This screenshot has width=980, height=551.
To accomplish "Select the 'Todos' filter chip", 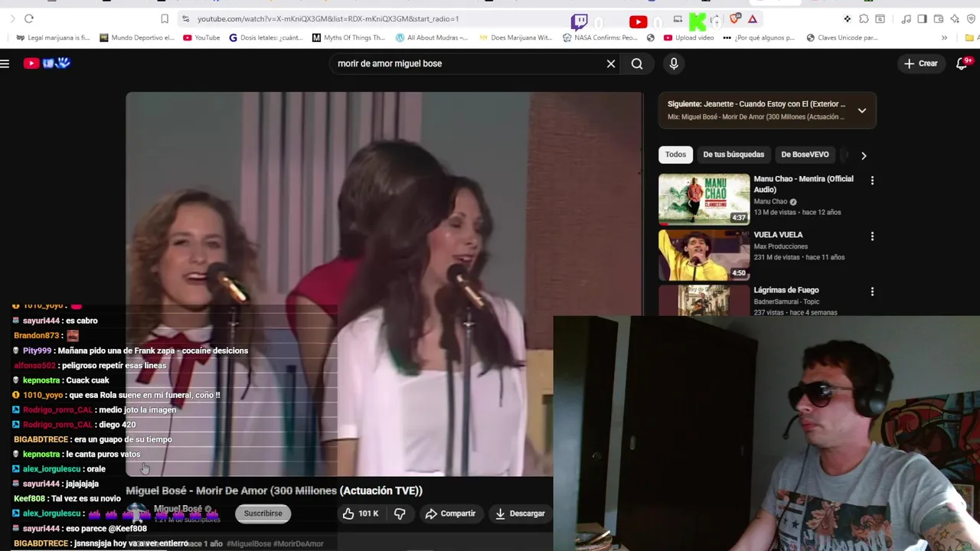I will tap(675, 155).
